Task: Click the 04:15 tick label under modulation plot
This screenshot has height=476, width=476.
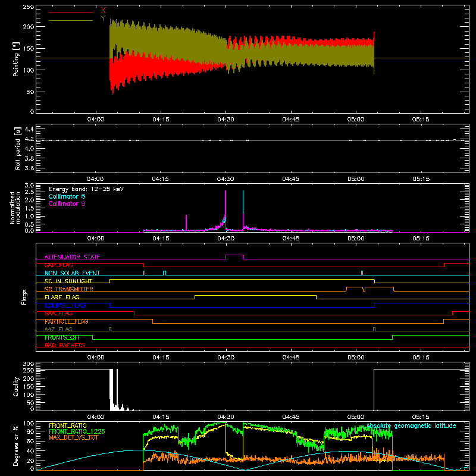Action: (x=161, y=239)
